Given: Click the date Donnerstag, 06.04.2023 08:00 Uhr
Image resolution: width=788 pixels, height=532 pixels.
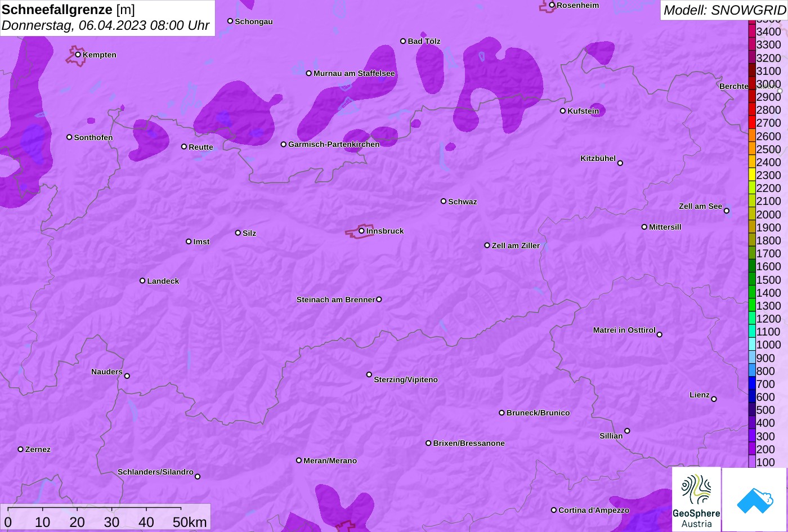Looking at the screenshot, I should click(x=106, y=25).
